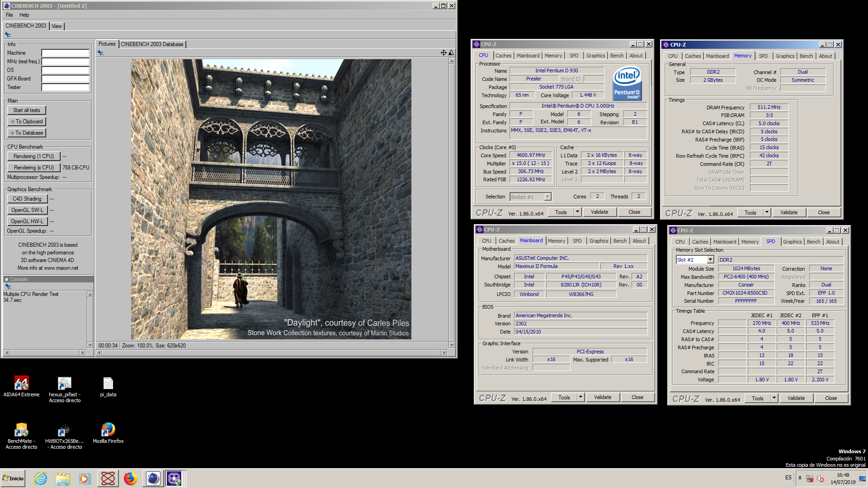
Task: Open Tools dropdown arrow in CPU-Z SPD window
Action: [774, 398]
